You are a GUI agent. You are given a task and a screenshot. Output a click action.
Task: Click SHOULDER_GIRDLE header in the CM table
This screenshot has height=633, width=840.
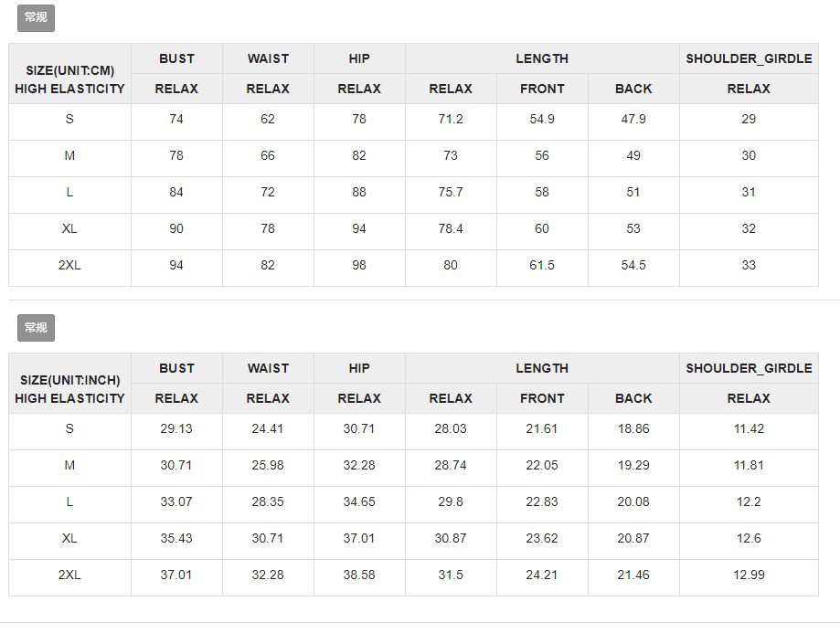(x=749, y=58)
